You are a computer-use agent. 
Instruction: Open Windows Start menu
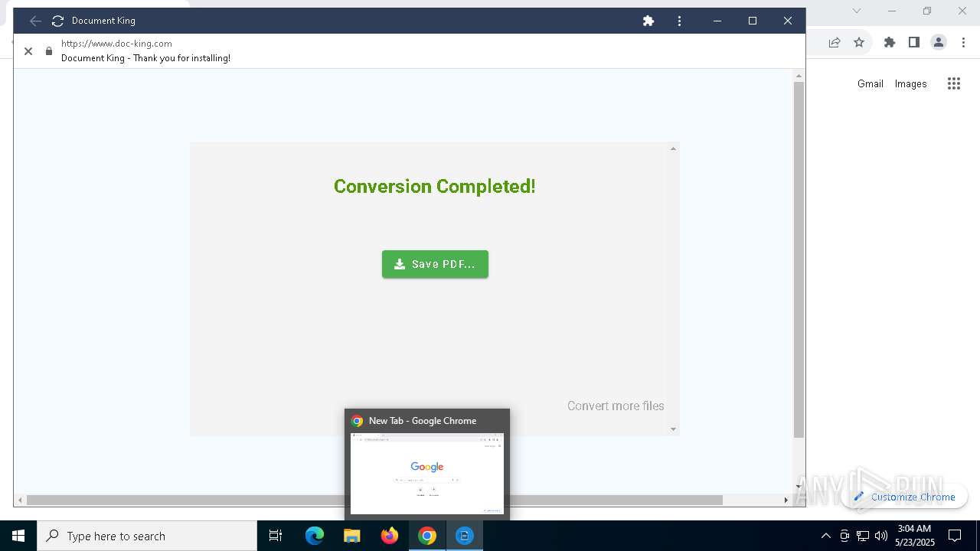click(x=18, y=536)
